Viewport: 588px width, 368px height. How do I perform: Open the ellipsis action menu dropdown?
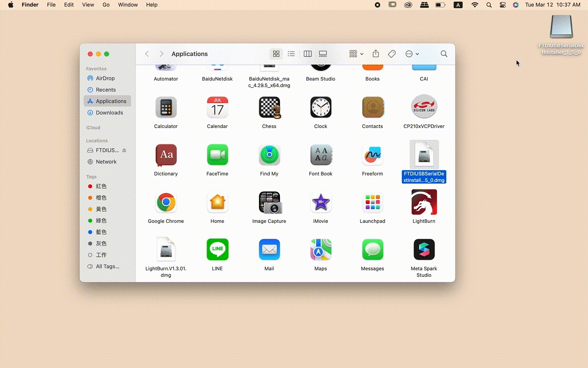click(x=412, y=54)
